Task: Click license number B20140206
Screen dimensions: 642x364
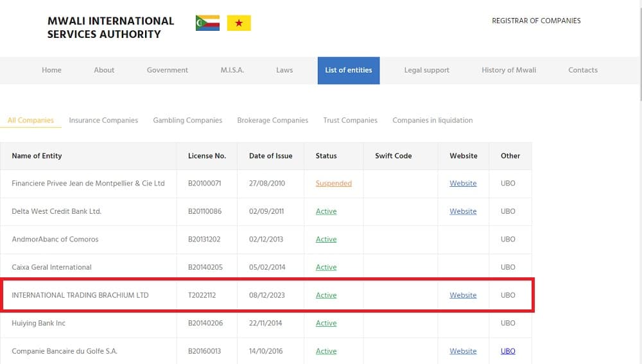Action: [205, 323]
